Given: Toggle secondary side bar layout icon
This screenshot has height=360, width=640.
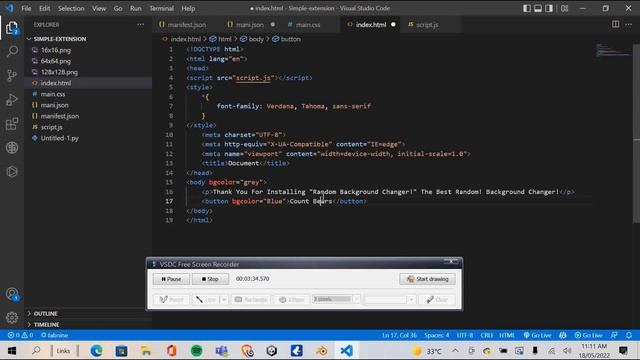Looking at the screenshot, I should 549,8.
